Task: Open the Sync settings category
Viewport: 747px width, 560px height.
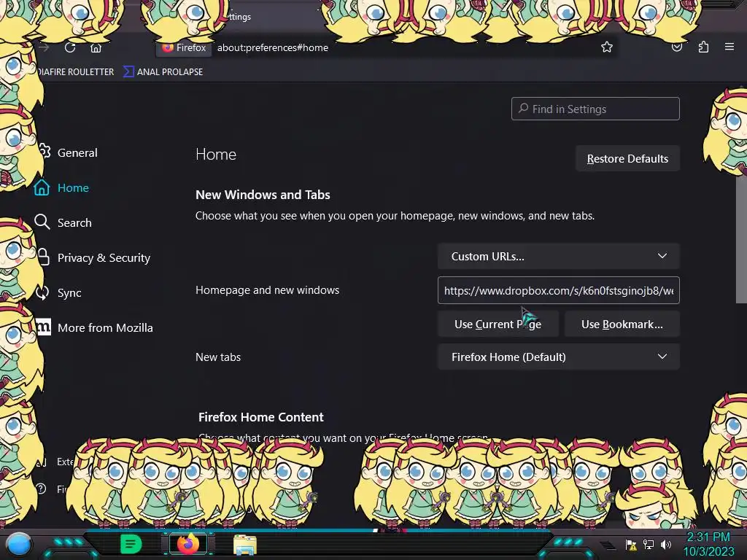Action: pyautogui.click(x=58, y=292)
